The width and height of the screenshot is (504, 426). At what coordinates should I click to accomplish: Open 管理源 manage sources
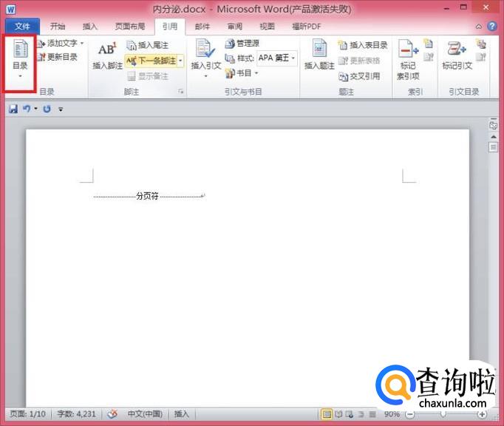click(242, 43)
